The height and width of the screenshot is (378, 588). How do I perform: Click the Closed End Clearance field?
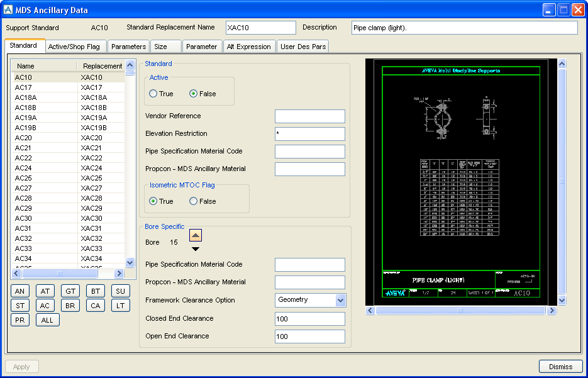(x=310, y=319)
